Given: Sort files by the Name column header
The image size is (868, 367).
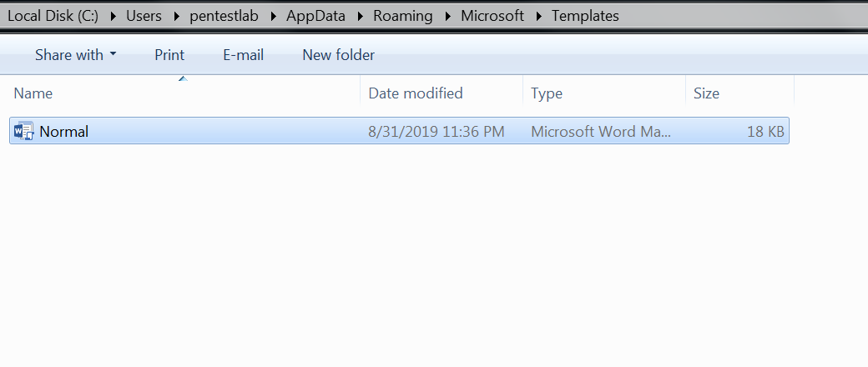Looking at the screenshot, I should (x=33, y=93).
